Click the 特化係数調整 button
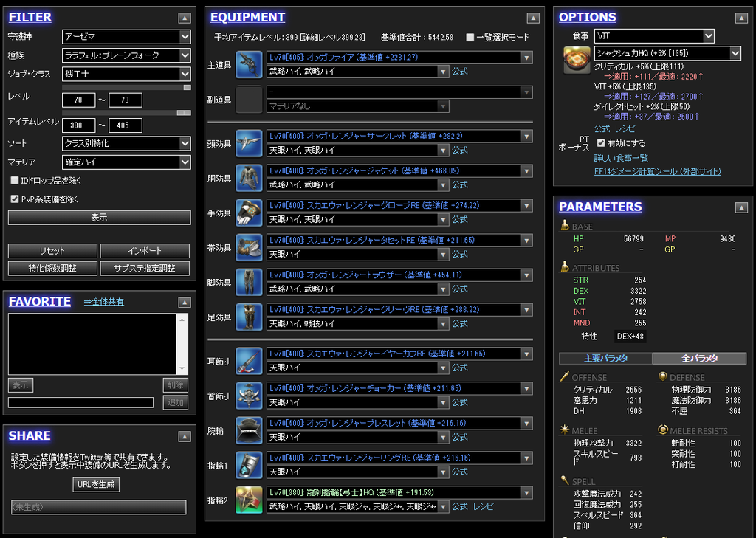Image resolution: width=756 pixels, height=538 pixels. pyautogui.click(x=52, y=268)
